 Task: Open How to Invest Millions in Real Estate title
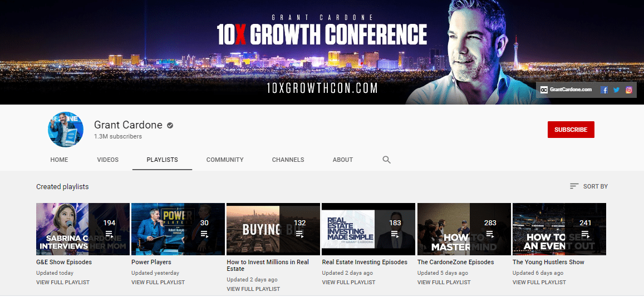[x=268, y=265]
